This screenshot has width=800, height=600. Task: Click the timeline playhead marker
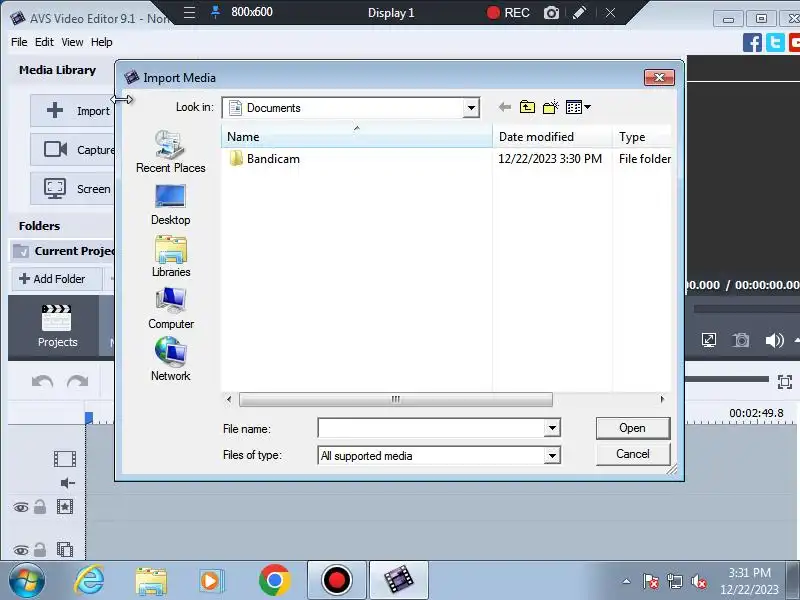(89, 418)
